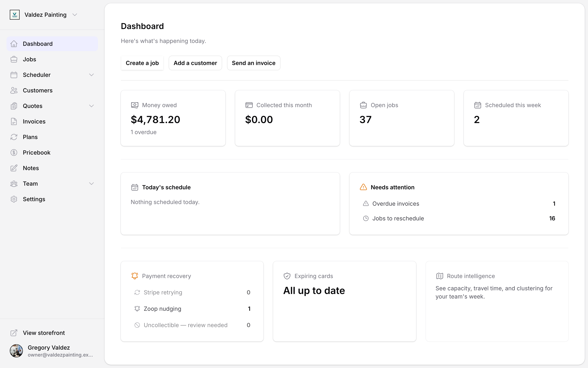Click the Expiring cards shield icon
This screenshot has height=368, width=588.
(287, 276)
